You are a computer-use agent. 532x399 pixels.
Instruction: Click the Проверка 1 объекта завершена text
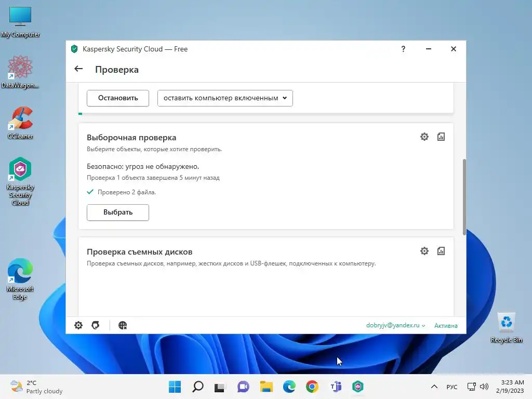153,178
